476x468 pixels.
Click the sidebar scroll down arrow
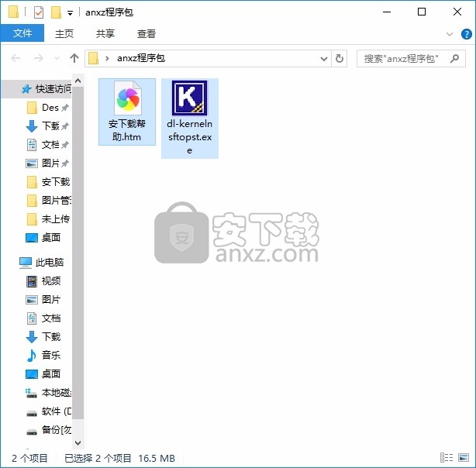[78, 442]
